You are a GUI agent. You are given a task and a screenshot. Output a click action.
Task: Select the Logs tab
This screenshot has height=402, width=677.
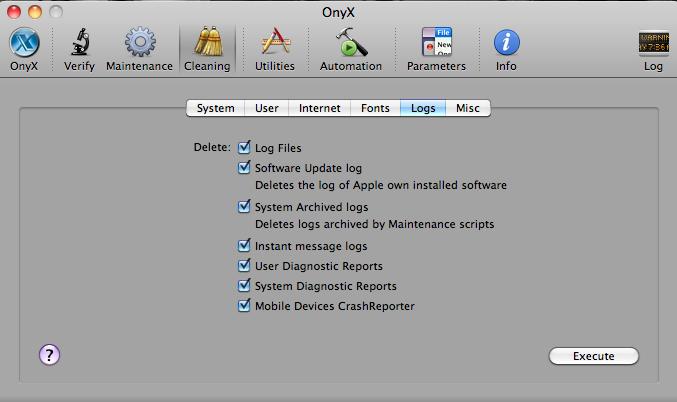[x=423, y=108]
